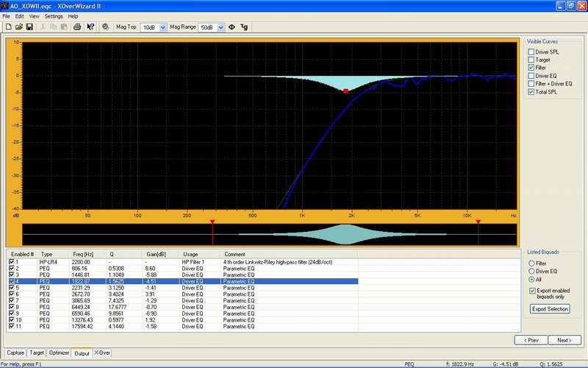Open the View menu

tap(34, 16)
